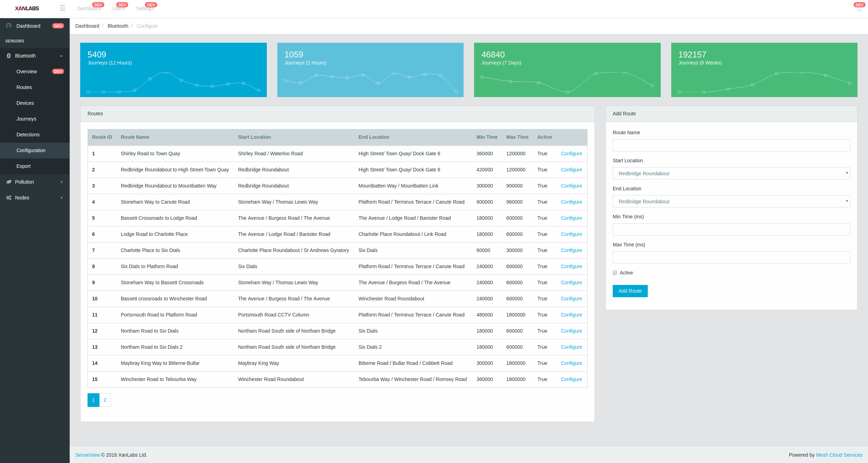868x463 pixels.
Task: Click the Max Time column header
Action: [517, 137]
